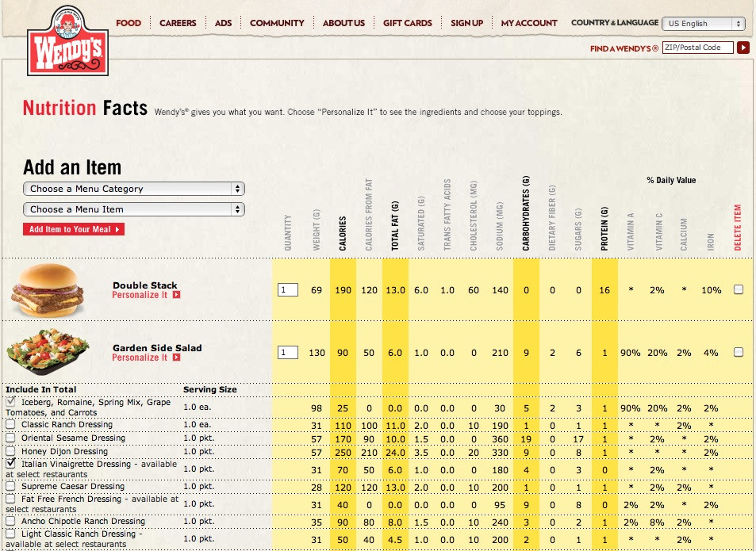The width and height of the screenshot is (756, 551).
Task: Click the COUNTRY & LANGUAGE label
Action: point(615,22)
